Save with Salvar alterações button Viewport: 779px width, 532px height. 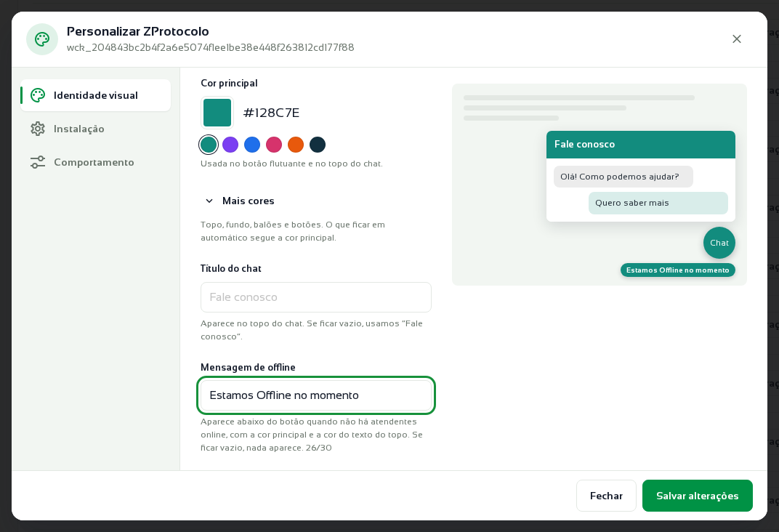point(697,495)
